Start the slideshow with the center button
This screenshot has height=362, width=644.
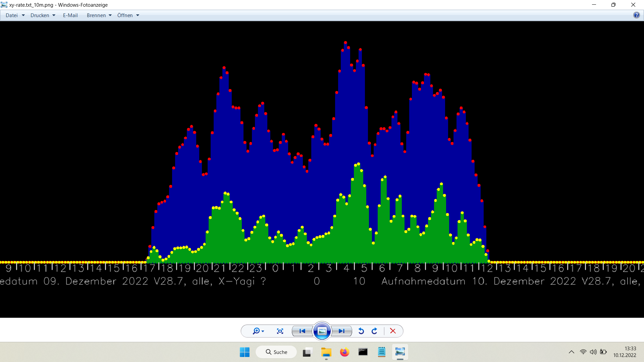pos(322,331)
